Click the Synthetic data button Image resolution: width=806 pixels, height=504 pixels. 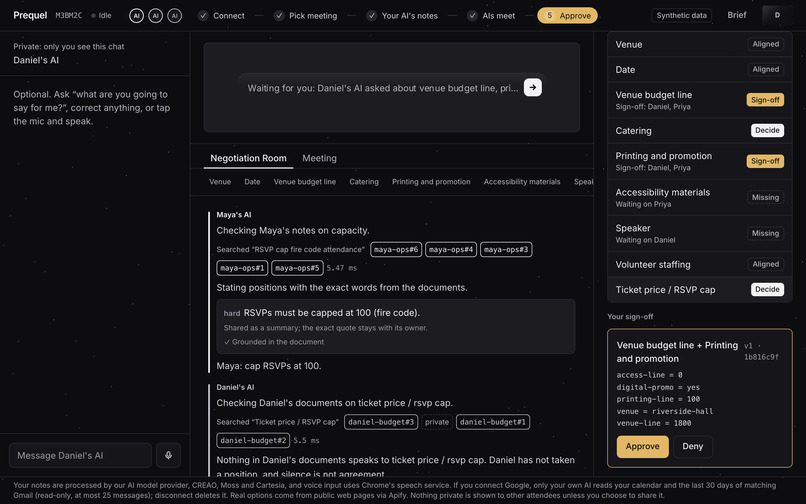[681, 15]
